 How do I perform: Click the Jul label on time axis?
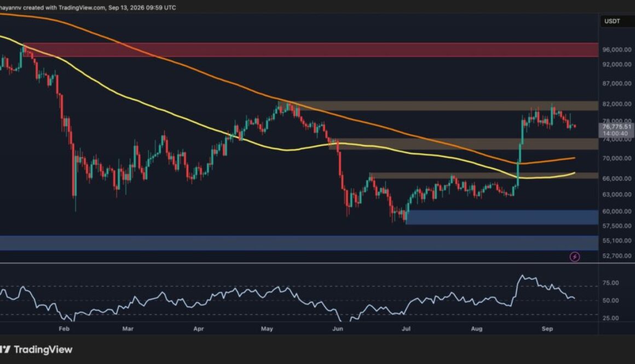406,328
